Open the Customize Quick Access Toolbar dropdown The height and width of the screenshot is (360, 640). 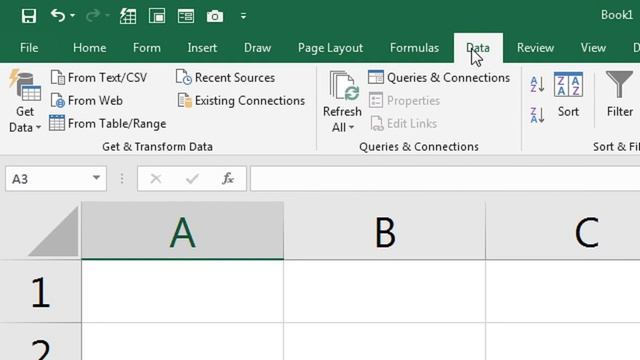[243, 16]
